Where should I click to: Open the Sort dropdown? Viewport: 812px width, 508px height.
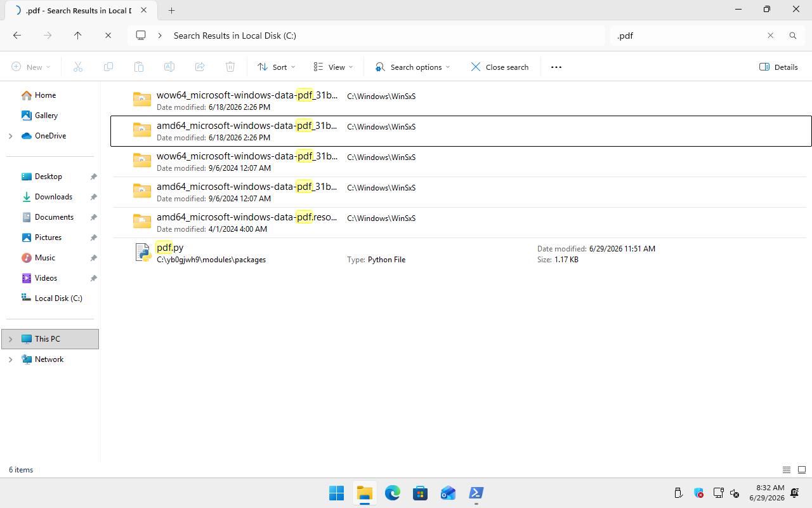[x=277, y=67]
